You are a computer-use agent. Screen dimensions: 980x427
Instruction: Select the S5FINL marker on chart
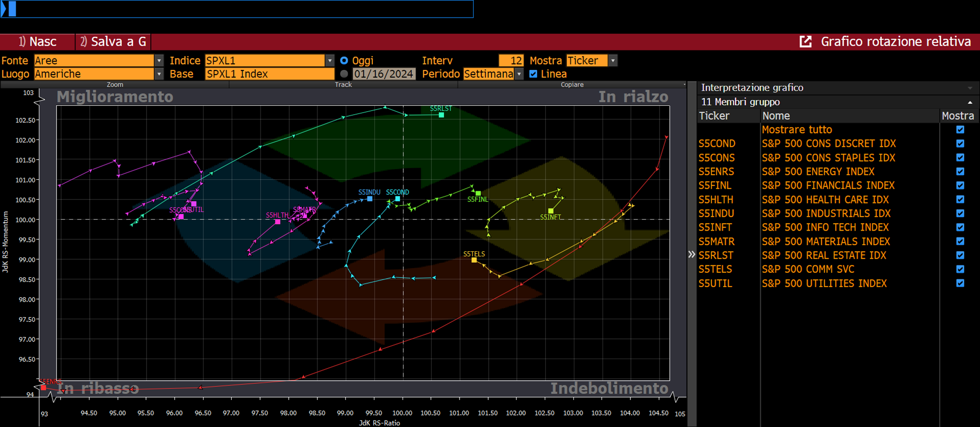click(478, 193)
